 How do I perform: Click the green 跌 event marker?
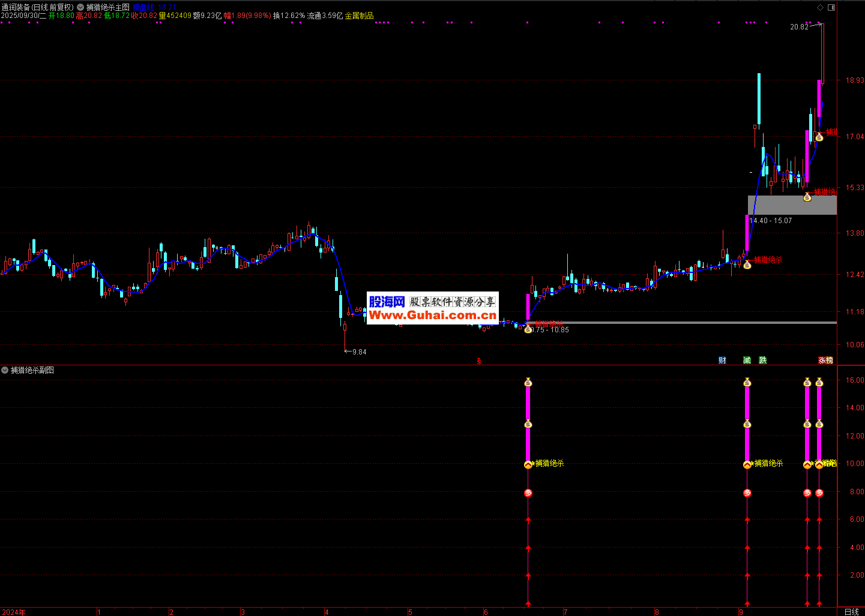[x=762, y=360]
